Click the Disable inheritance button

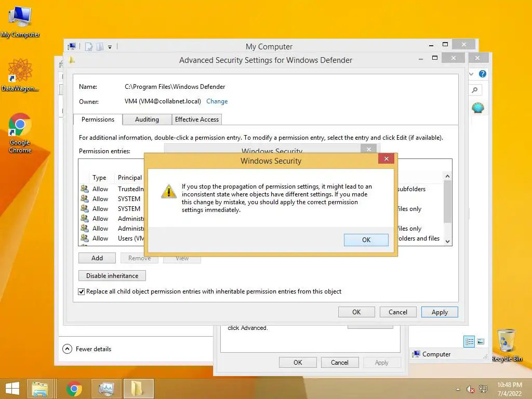pyautogui.click(x=112, y=275)
